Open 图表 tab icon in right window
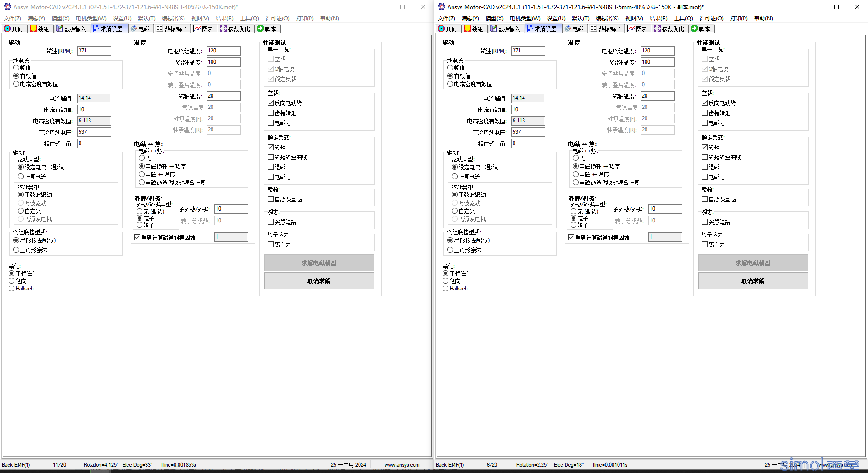The image size is (868, 473). coord(631,28)
